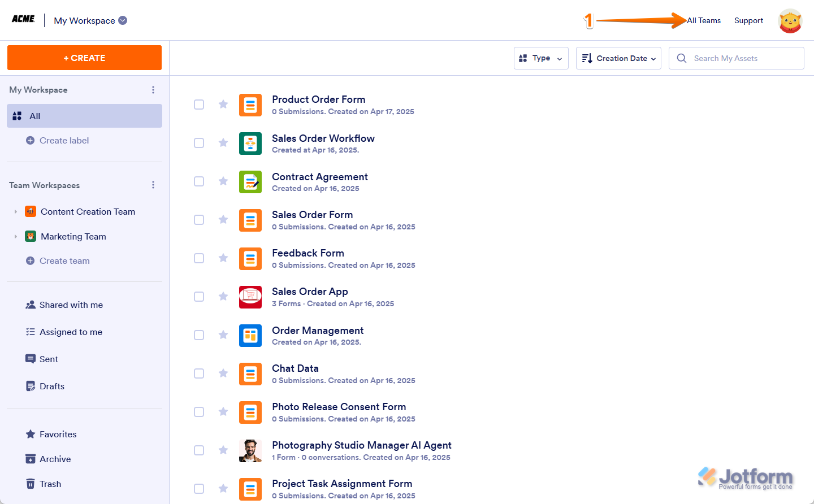Click the Photography Studio Manager agent avatar
Screen dimensions: 814x504
tap(250, 451)
